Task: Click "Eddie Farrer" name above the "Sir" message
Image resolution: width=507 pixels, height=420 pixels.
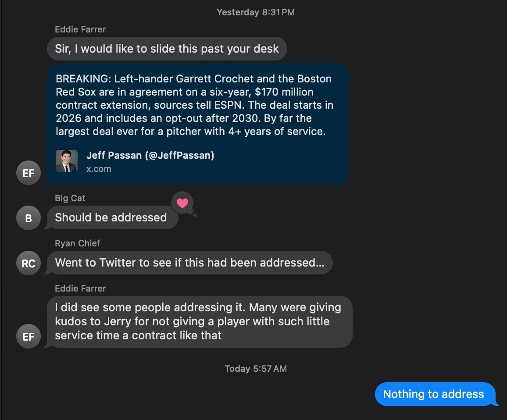Action: coord(80,29)
